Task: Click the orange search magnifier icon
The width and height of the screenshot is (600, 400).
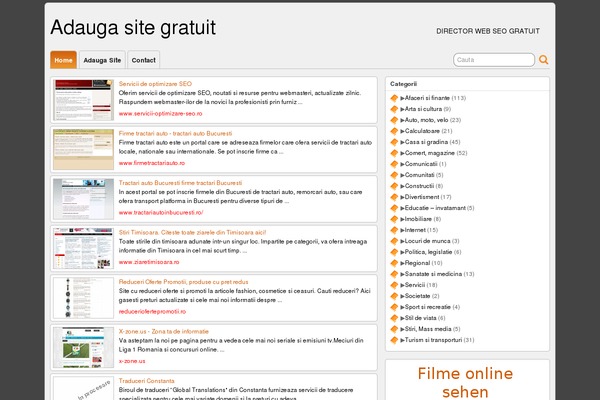Action: pyautogui.click(x=543, y=60)
